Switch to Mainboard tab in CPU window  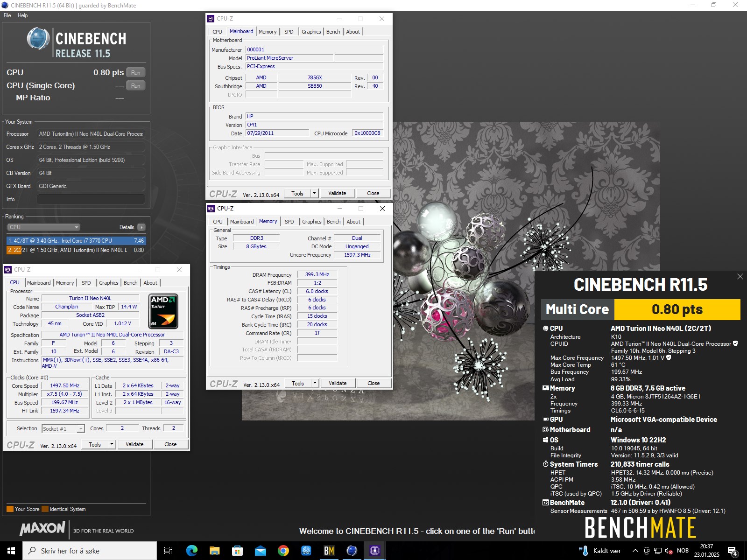pos(39,283)
